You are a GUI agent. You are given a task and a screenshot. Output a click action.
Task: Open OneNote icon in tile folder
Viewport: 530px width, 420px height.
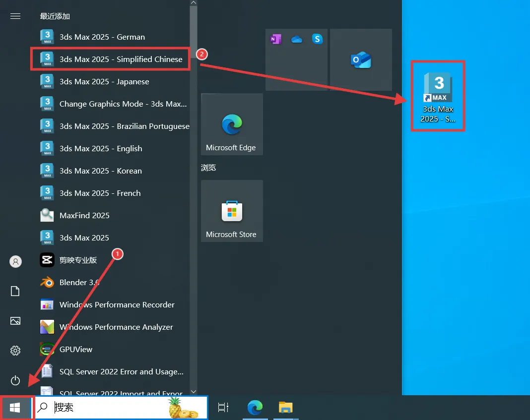276,39
